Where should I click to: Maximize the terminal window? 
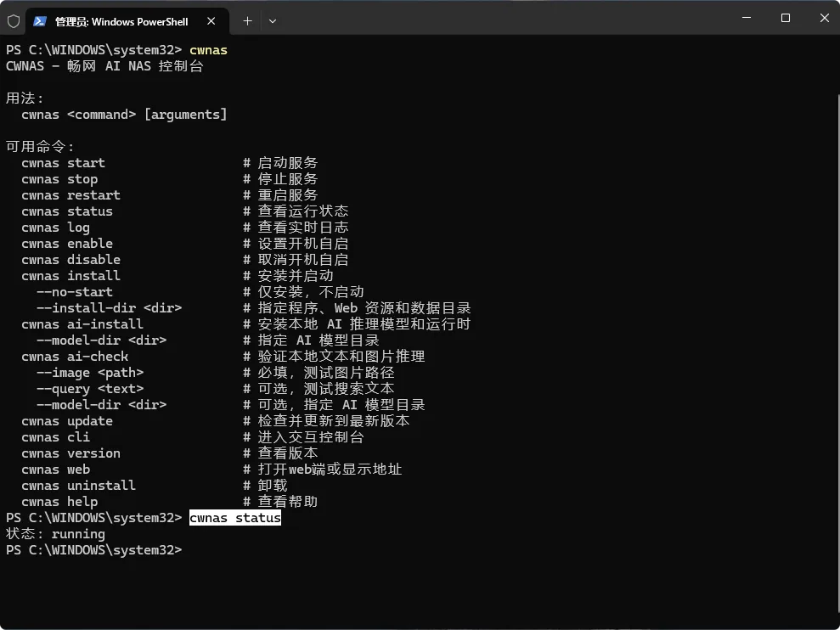pos(786,18)
